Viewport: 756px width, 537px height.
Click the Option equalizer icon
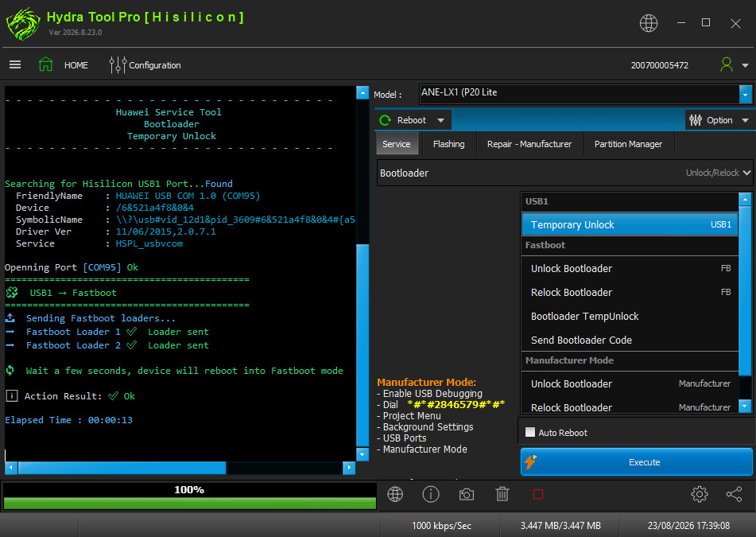click(696, 120)
